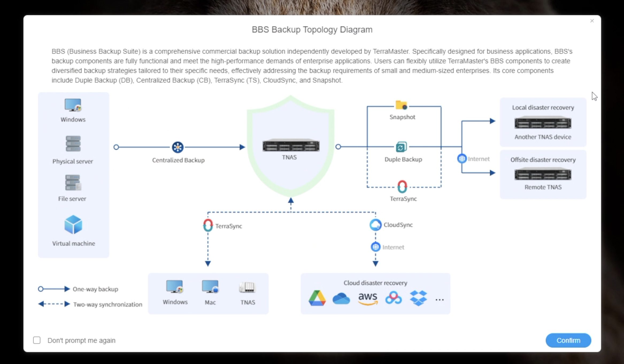Viewport: 624px width, 364px height.
Task: Click the File server icon
Action: click(73, 183)
